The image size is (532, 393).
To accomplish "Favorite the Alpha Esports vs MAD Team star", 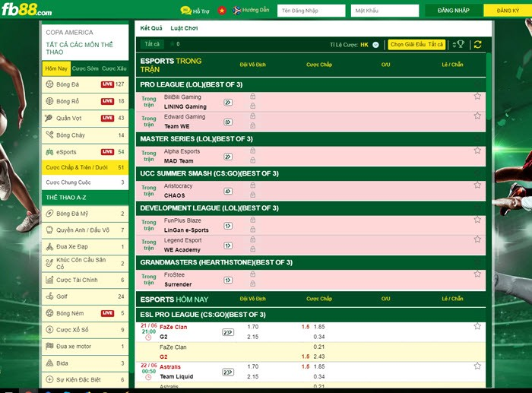I will pos(477,151).
